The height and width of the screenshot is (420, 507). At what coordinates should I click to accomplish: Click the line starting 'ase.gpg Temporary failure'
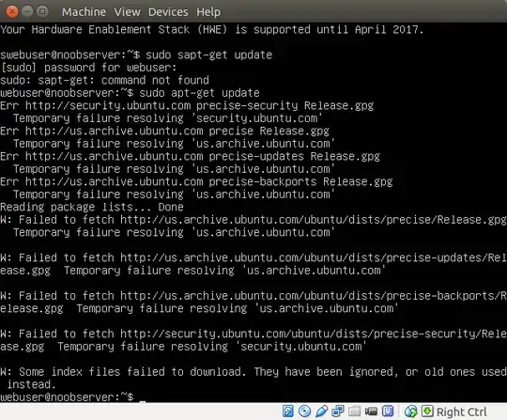[183, 347]
